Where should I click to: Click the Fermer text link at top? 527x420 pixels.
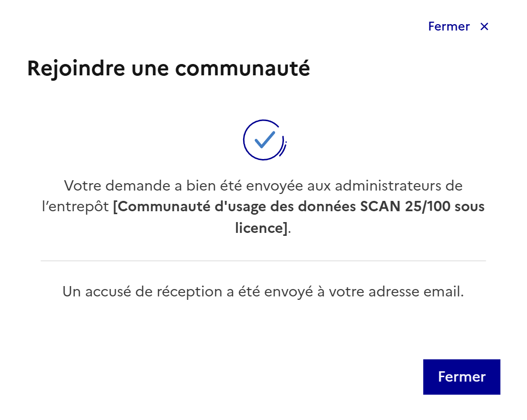(449, 27)
